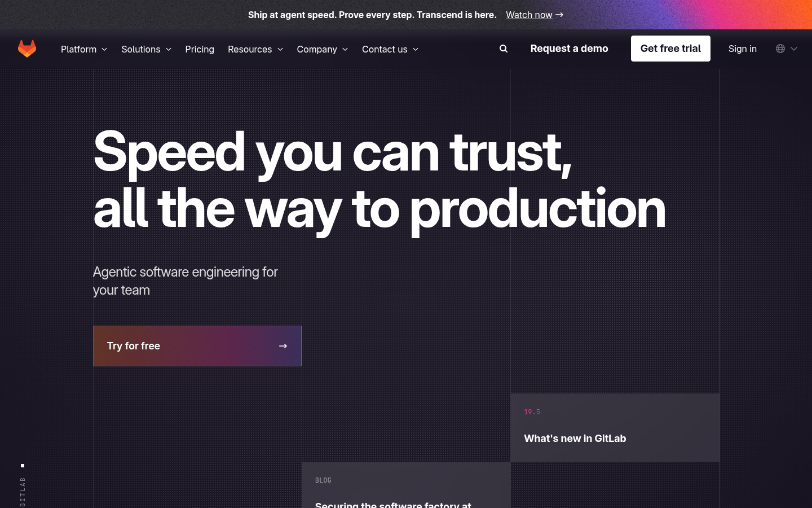Click the arrow on Try for free
This screenshot has width=812, height=508.
[x=283, y=346]
